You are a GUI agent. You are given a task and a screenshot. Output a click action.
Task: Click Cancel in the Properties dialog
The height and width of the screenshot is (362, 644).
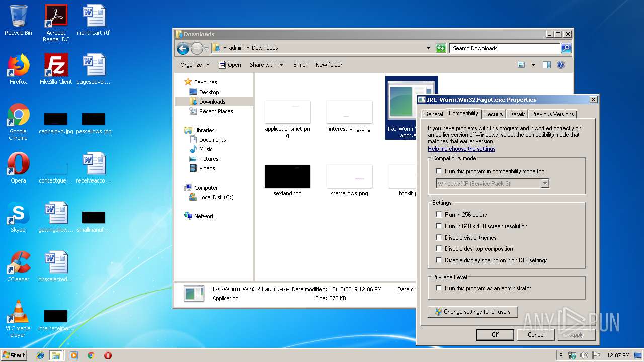point(536,335)
